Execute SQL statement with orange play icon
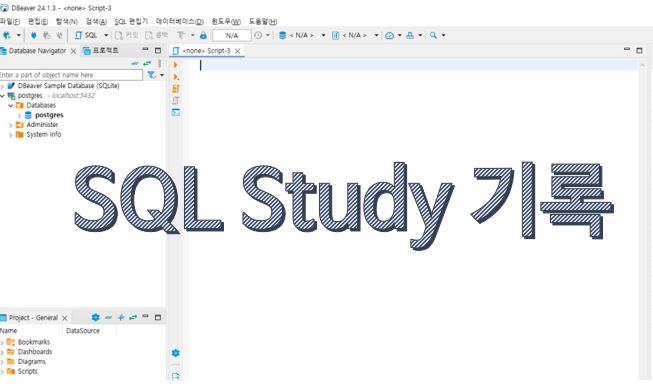This screenshot has height=392, width=653. click(176, 65)
